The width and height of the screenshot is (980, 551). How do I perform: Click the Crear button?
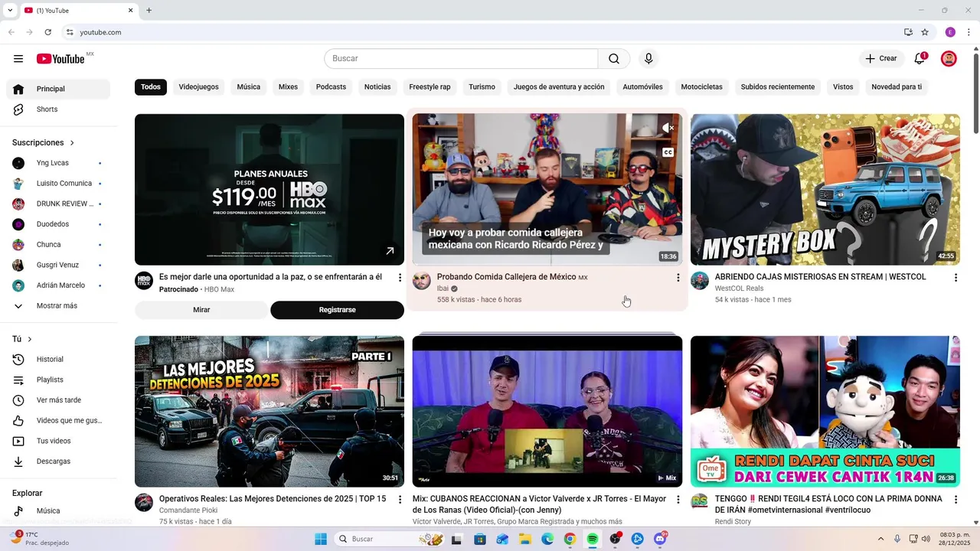pos(881,59)
